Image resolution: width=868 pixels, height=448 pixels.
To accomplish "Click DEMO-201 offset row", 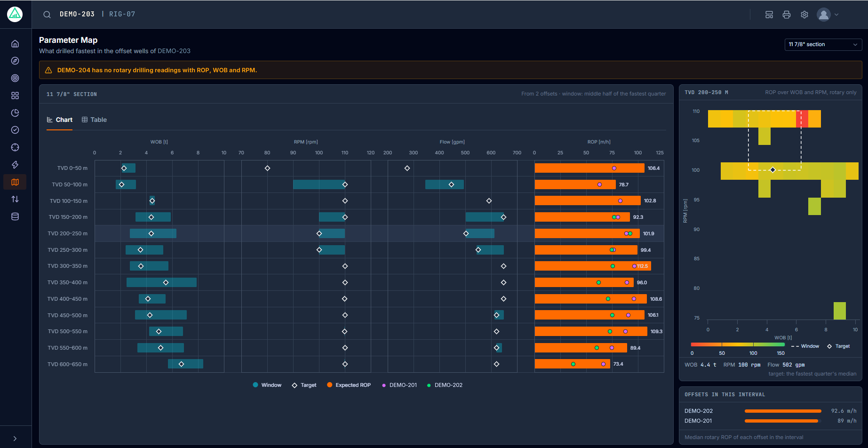I will point(770,421).
